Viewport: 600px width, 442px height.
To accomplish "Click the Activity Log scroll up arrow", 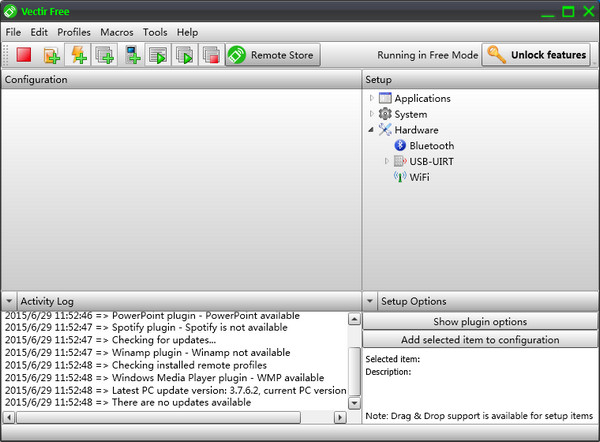I will (354, 319).
